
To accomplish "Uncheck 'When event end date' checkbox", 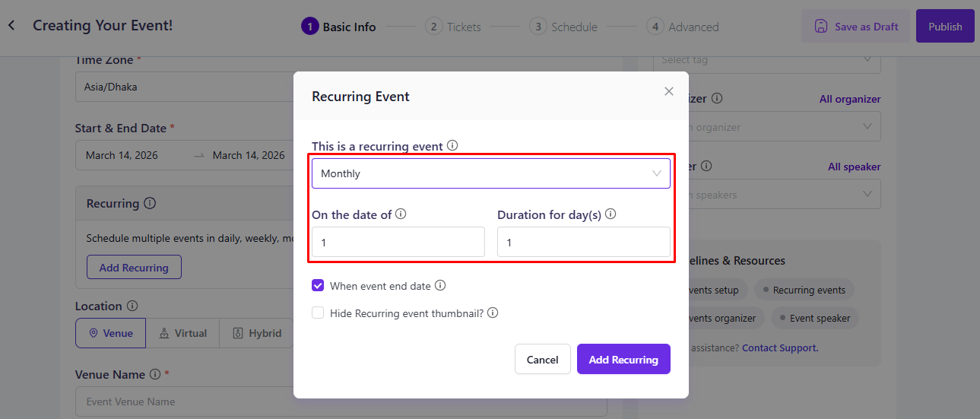I will pos(318,286).
